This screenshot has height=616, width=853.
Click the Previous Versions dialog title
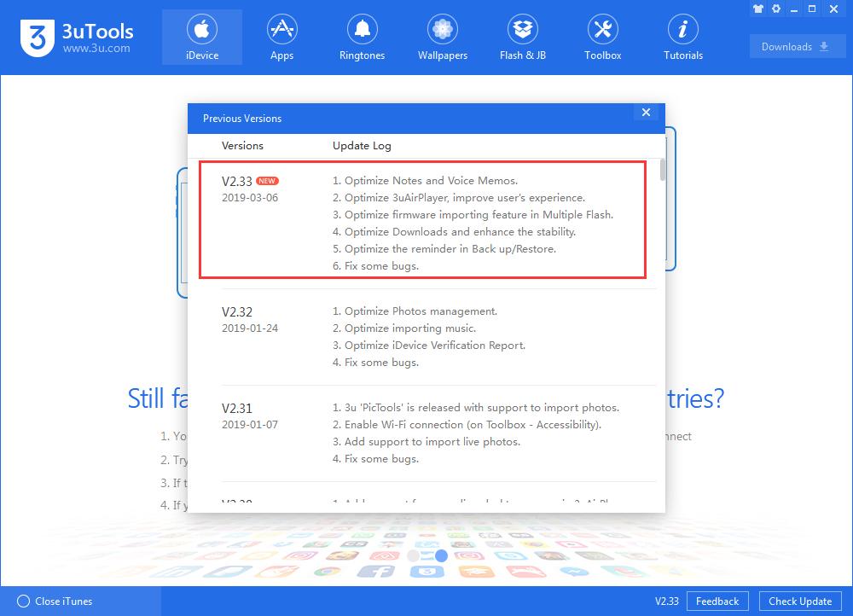242,118
